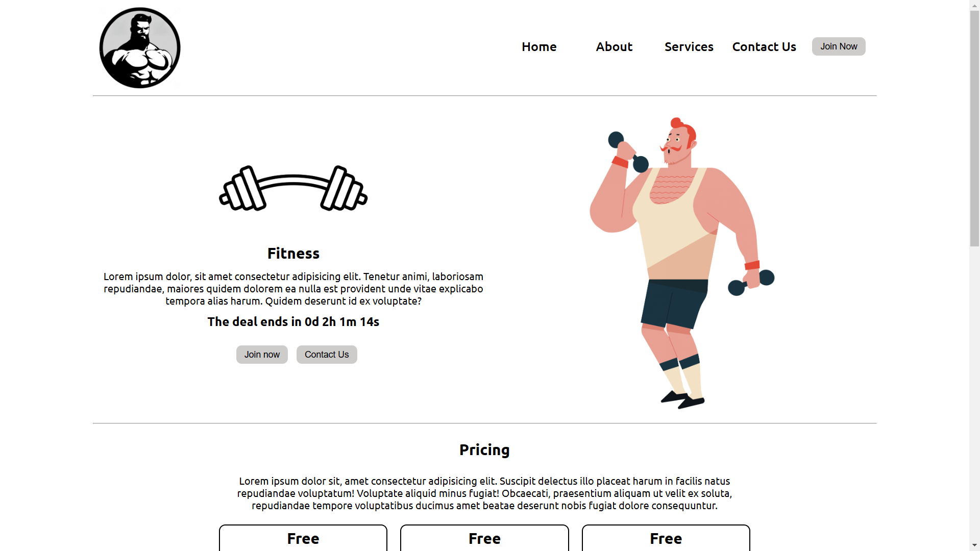Screen dimensions: 980x551
Task: Click the bearded bodybuilder logo
Action: (x=140, y=48)
